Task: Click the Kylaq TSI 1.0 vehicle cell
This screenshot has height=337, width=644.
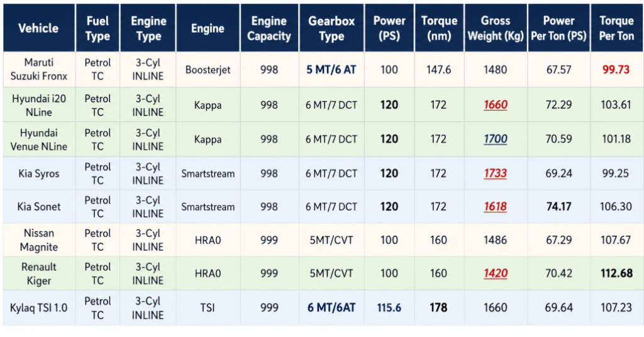Action: coord(38,308)
